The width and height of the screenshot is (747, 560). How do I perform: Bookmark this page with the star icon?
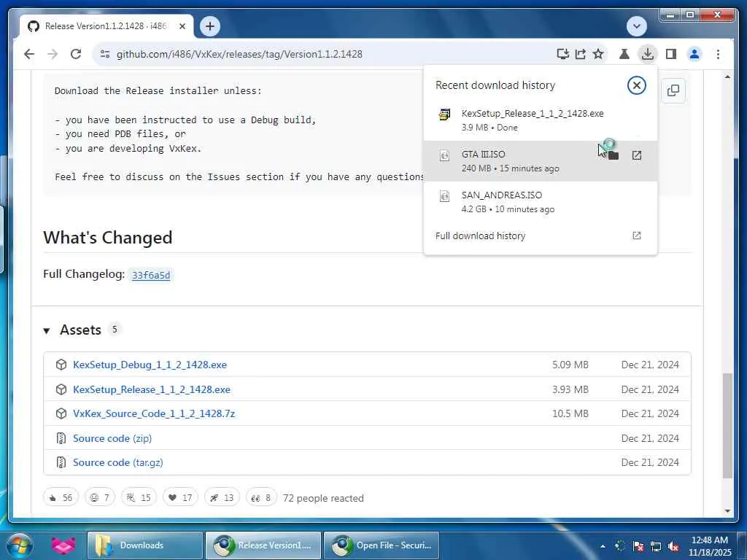click(598, 54)
